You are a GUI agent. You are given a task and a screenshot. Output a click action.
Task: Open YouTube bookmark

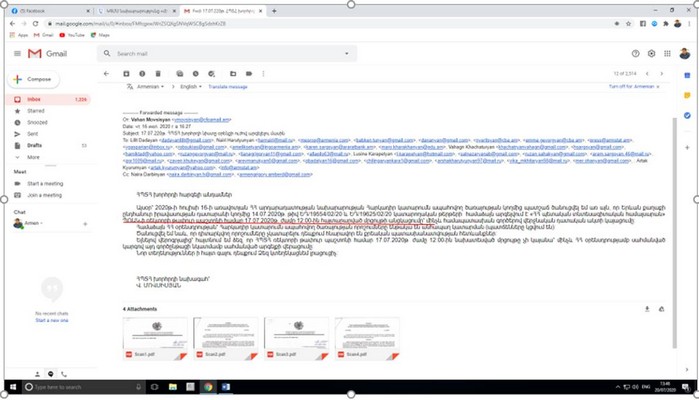tap(72, 35)
